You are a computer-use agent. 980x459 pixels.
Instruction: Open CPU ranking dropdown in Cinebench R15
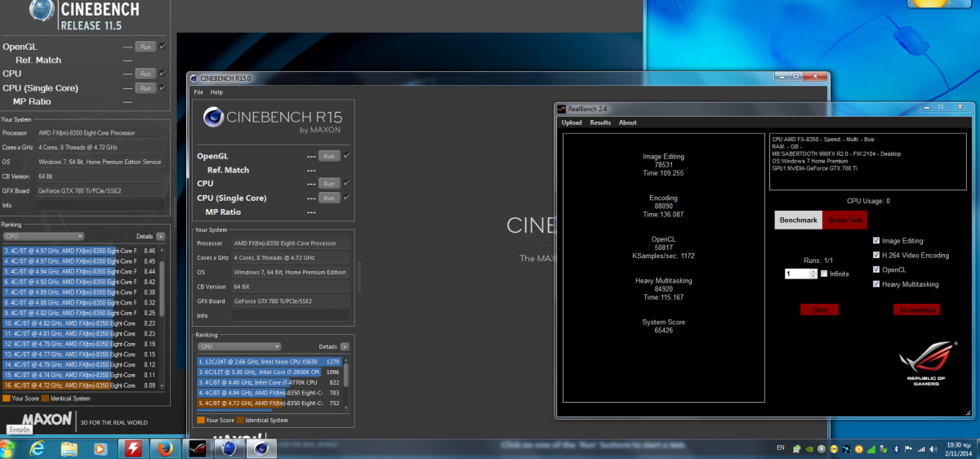tap(239, 346)
